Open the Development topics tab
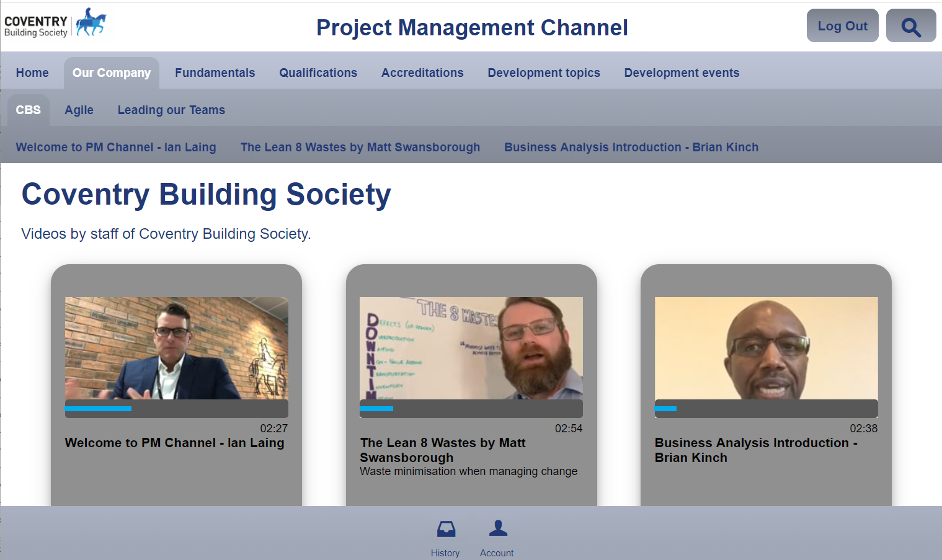 pos(544,73)
